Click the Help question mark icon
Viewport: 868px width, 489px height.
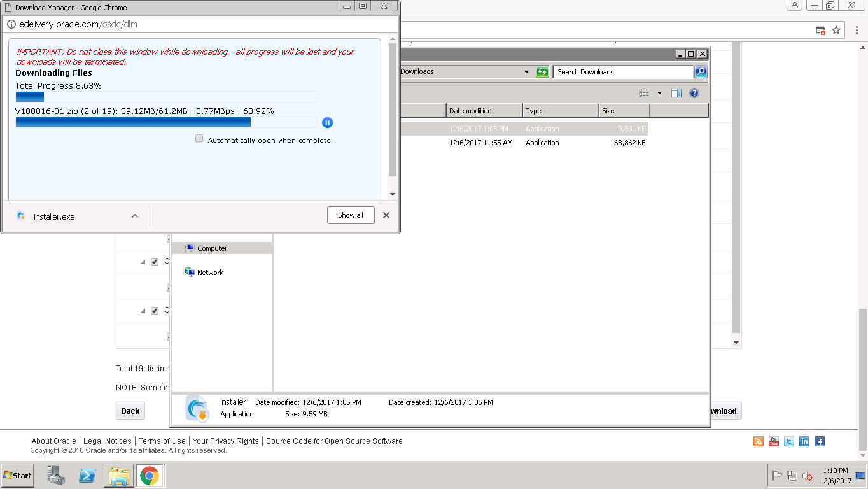pos(694,92)
